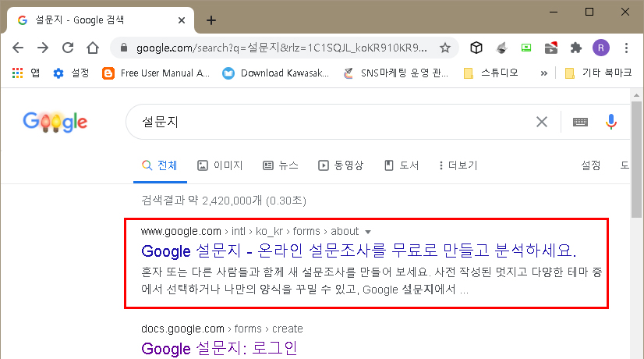Go back to the previous page
This screenshot has height=359, width=644.
point(18,48)
